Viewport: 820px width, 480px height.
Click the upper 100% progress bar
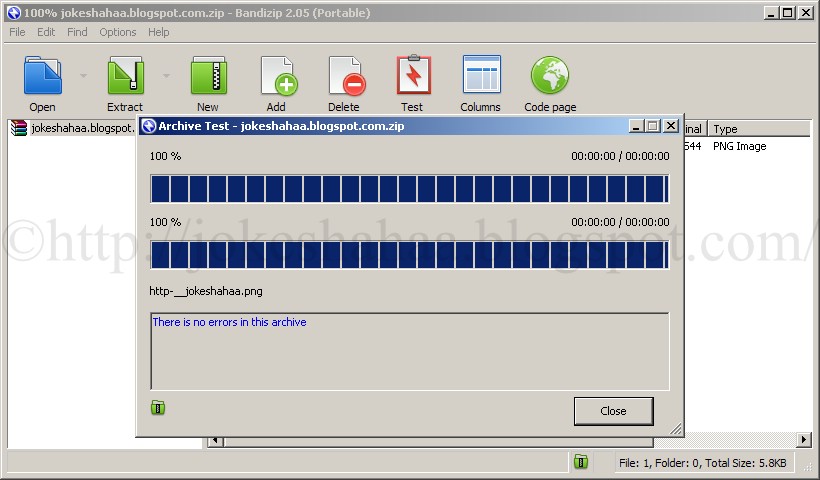tap(409, 189)
